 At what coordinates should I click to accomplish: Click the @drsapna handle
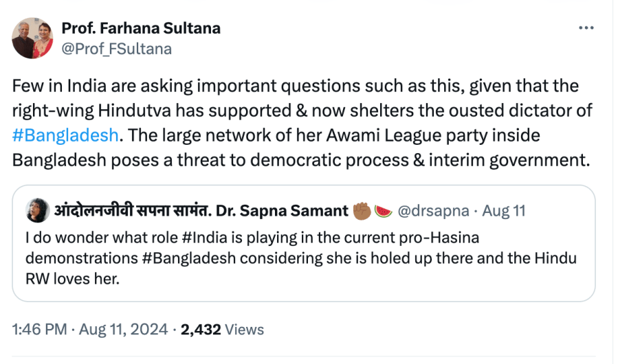[x=433, y=211]
